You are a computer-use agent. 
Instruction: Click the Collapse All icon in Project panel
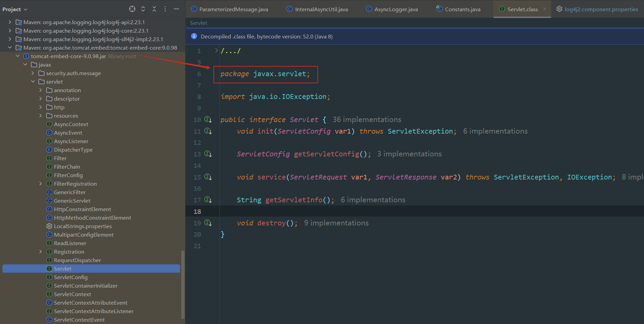pos(154,9)
